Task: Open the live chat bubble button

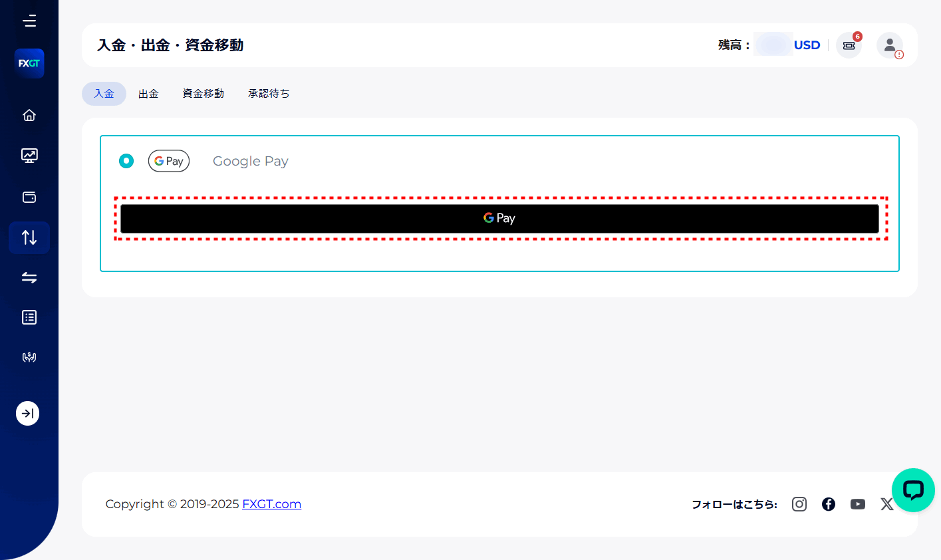Action: pyautogui.click(x=913, y=490)
